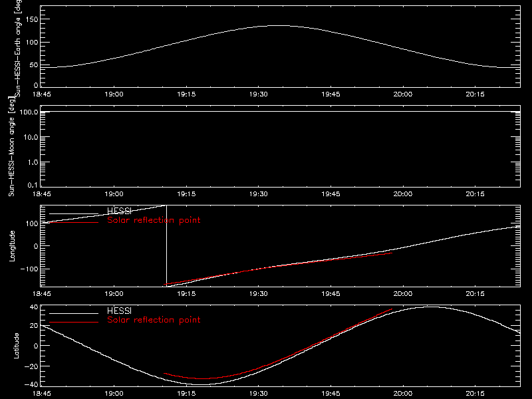
Task: Click 20:15 time label under Earth angle plot
Action: click(x=475, y=94)
